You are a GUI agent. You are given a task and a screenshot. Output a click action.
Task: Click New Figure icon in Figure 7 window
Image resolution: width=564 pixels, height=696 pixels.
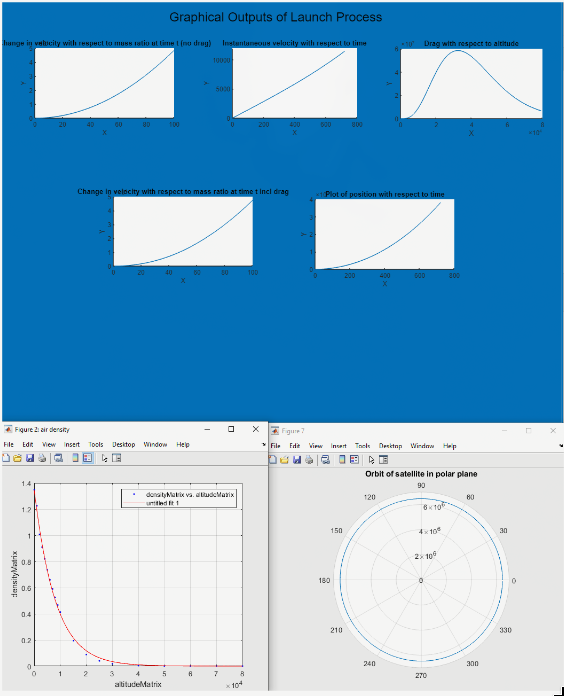coord(273,459)
